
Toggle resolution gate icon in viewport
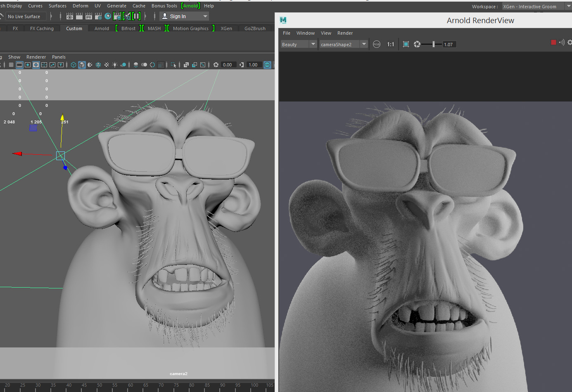pyautogui.click(x=28, y=65)
